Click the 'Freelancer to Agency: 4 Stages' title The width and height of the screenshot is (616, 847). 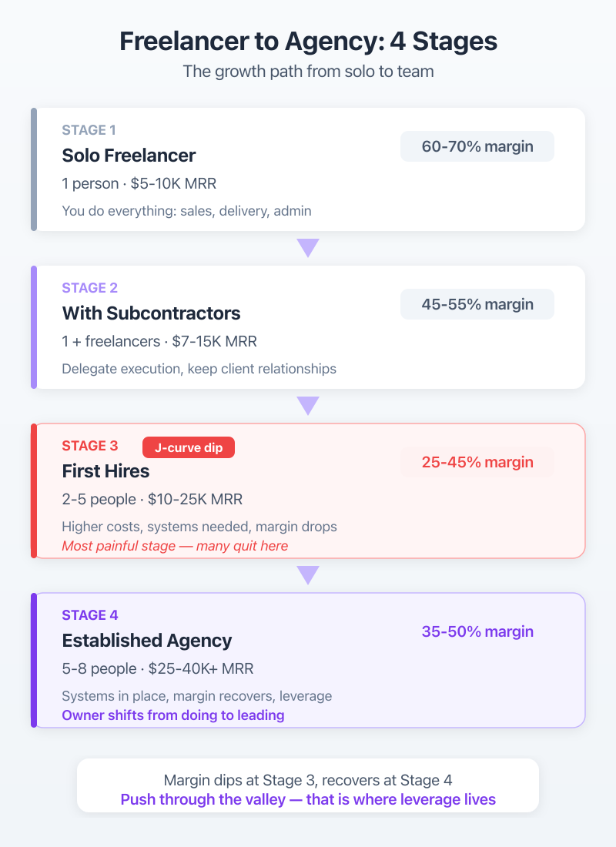tap(308, 42)
